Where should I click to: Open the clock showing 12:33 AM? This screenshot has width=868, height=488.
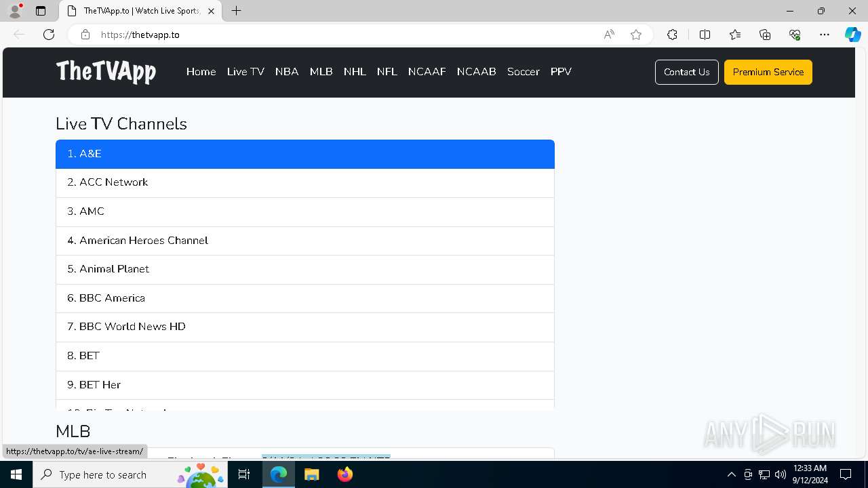(x=810, y=474)
